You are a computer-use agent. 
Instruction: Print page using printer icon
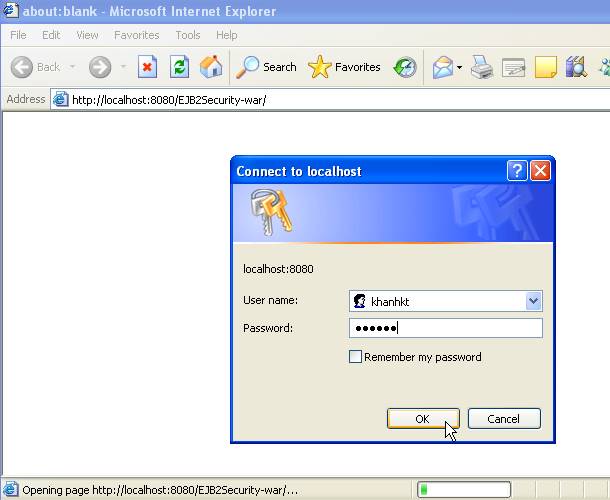coord(482,67)
